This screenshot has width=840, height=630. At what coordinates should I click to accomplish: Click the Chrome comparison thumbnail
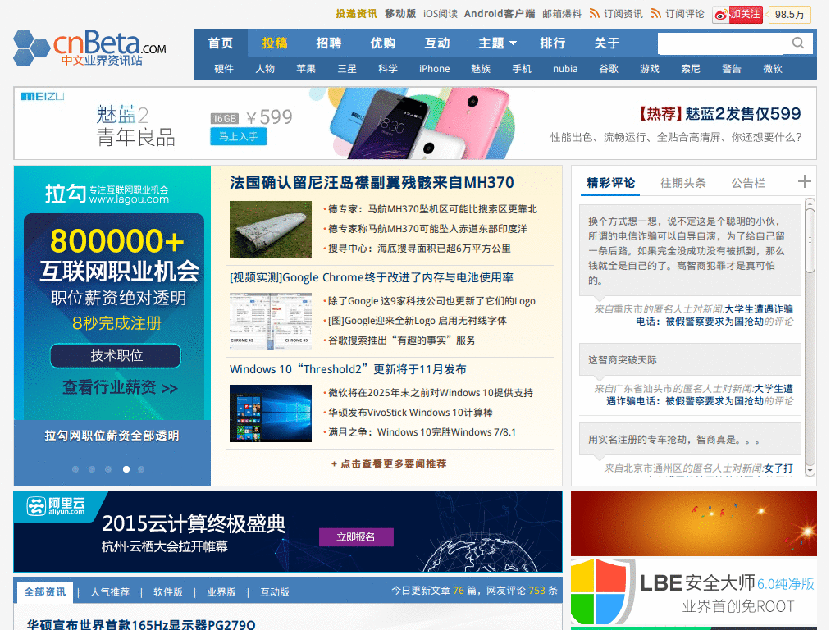coord(271,321)
